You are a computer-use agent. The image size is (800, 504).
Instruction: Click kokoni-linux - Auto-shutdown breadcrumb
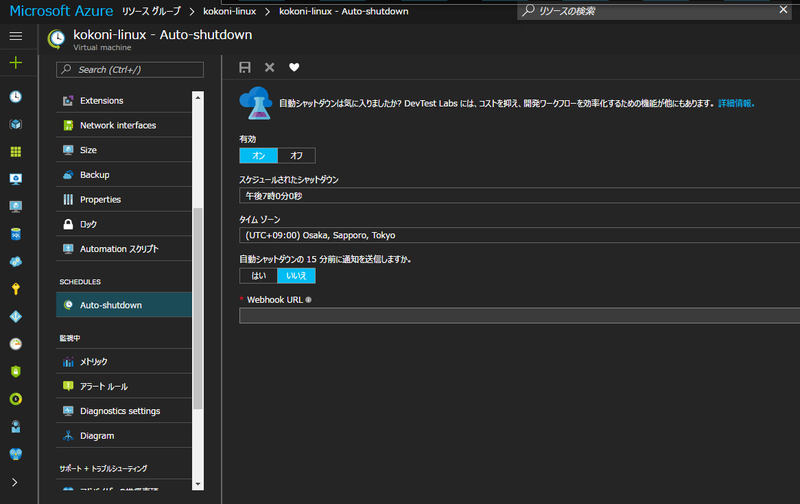coord(343,11)
